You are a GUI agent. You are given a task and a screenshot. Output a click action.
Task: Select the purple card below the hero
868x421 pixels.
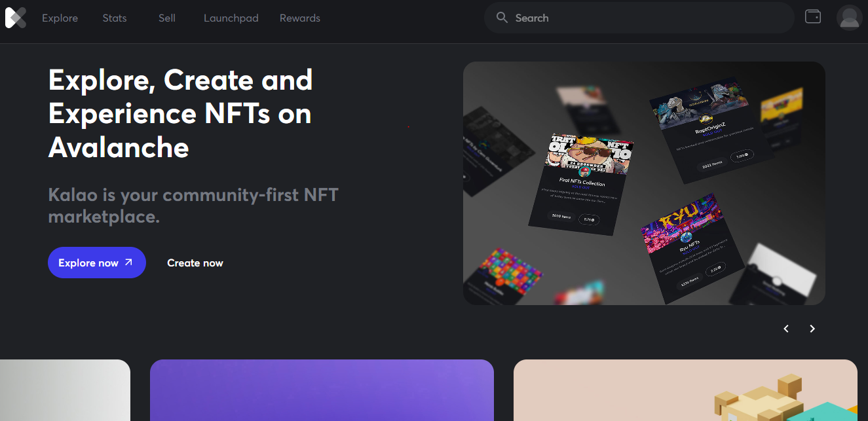[322, 390]
